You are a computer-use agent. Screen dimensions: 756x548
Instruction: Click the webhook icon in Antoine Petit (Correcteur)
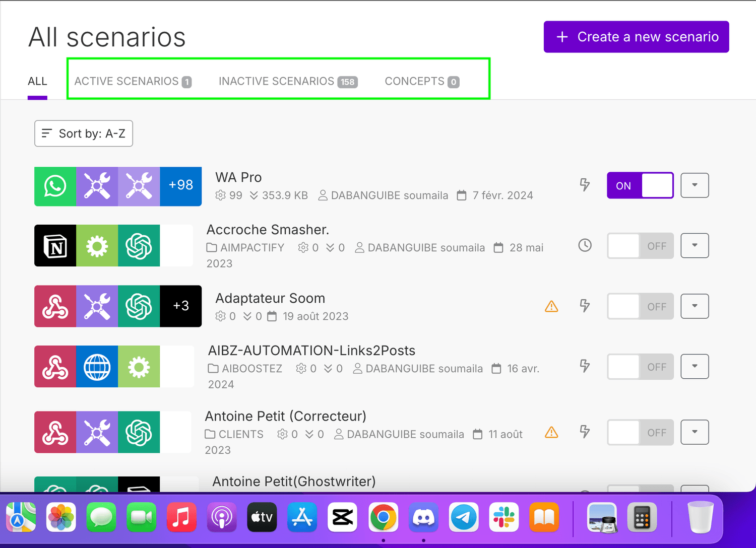[x=55, y=432]
